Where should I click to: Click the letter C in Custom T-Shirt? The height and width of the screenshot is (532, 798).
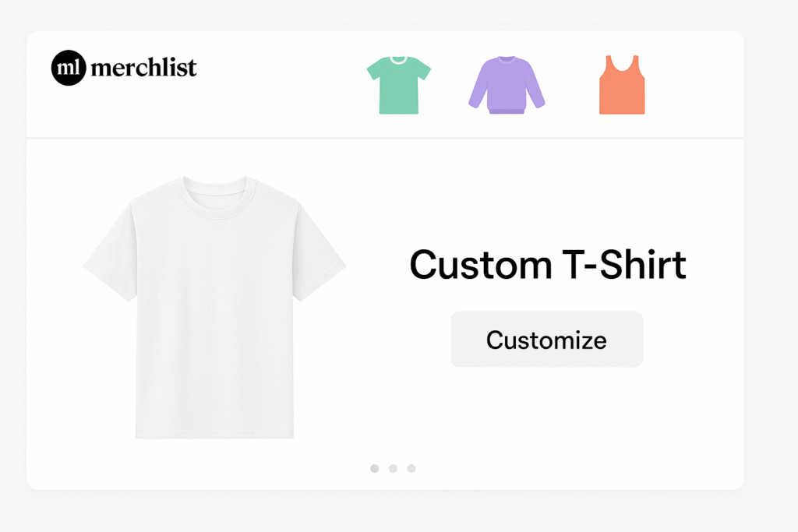[425, 266]
